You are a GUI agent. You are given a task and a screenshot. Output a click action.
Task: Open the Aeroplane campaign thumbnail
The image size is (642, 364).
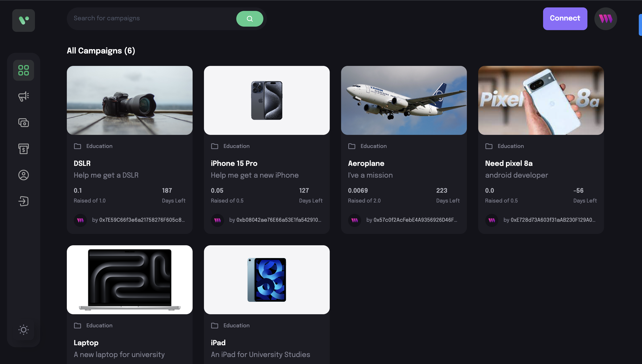pos(404,100)
